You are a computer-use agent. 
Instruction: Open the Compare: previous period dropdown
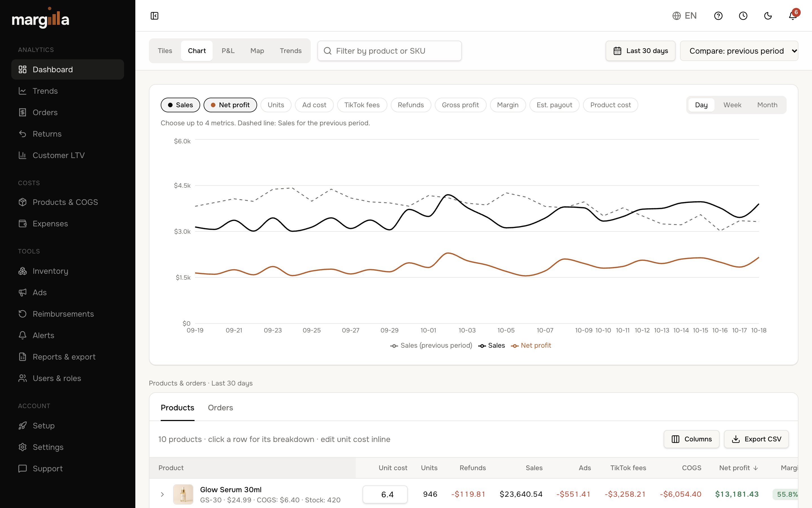tap(739, 51)
